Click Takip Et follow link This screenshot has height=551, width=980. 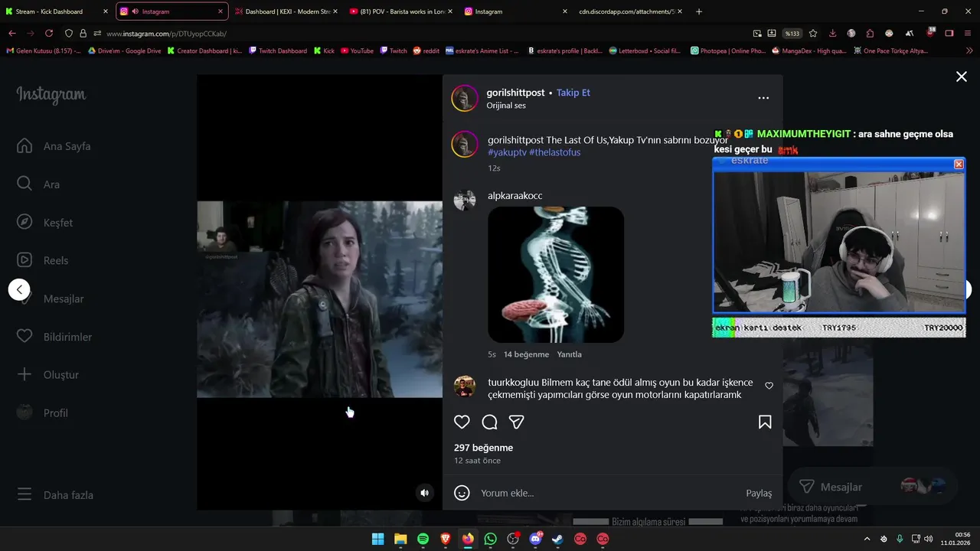coord(573,93)
